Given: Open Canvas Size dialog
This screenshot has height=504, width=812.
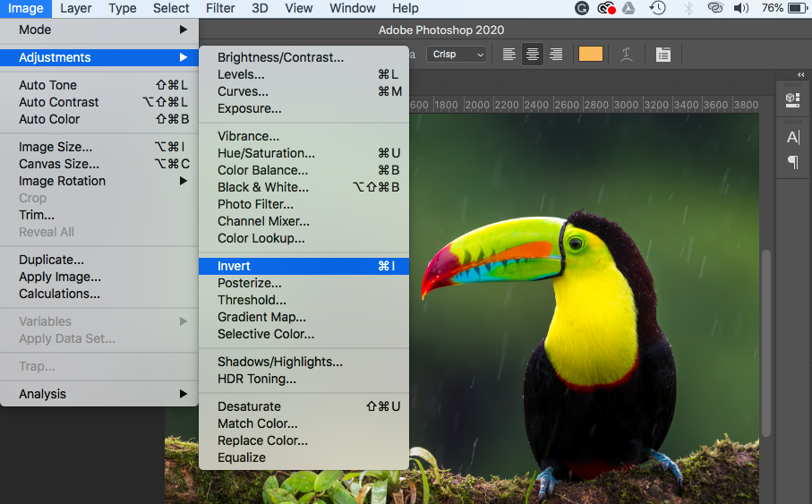Looking at the screenshot, I should pyautogui.click(x=98, y=164).
